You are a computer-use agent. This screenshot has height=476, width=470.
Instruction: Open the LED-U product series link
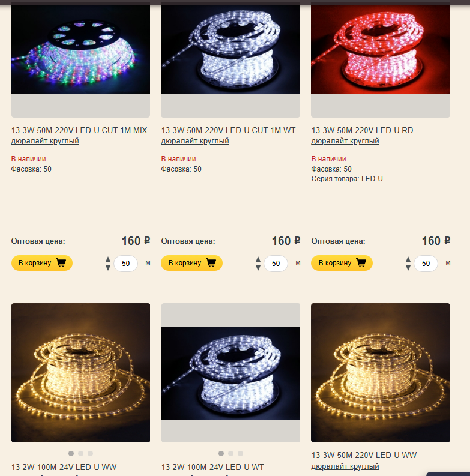(372, 179)
